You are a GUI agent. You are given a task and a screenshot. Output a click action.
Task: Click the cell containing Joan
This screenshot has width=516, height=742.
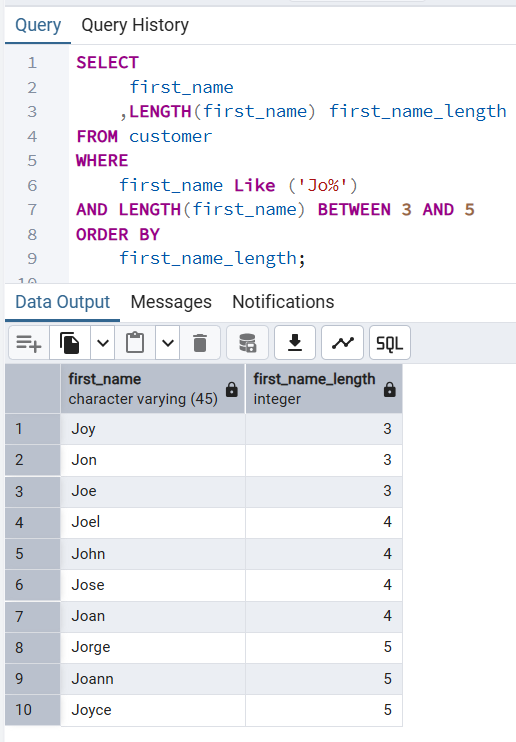(152, 616)
